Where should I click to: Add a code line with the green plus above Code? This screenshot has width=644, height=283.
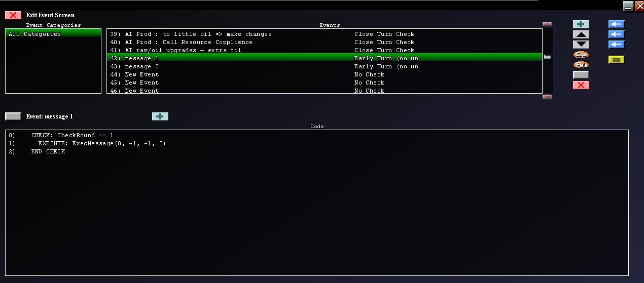(x=160, y=116)
